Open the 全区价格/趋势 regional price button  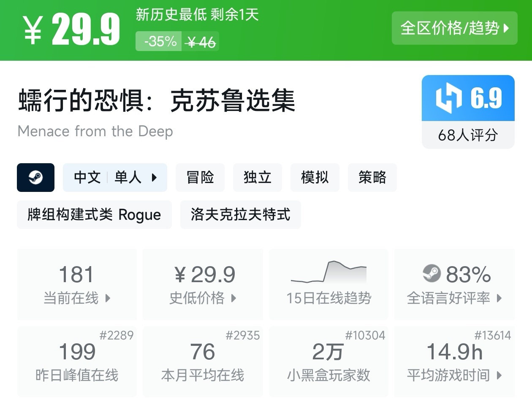pyautogui.click(x=454, y=28)
